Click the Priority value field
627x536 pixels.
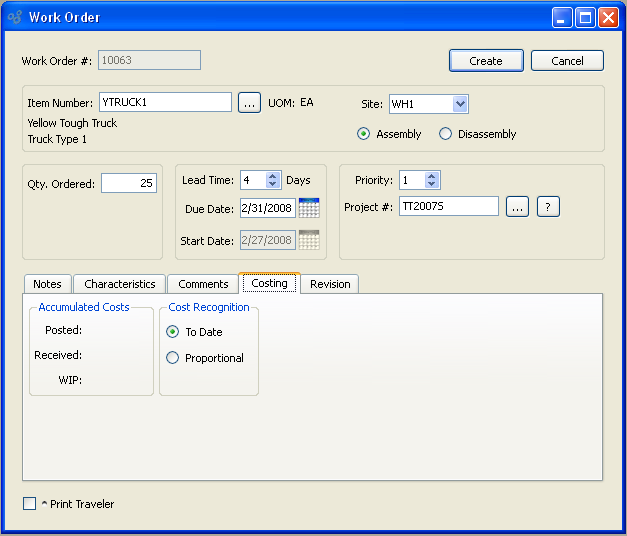[x=412, y=180]
